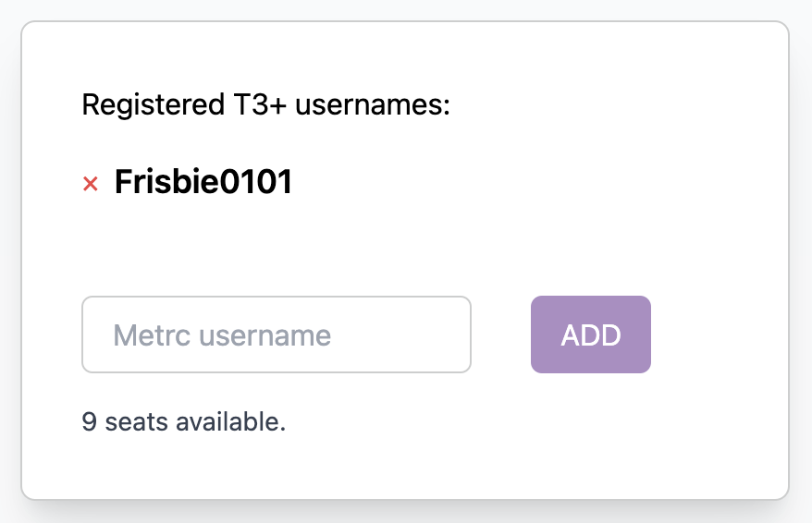Remove the Frisbie0101 username with the red ×
The height and width of the screenshot is (523, 812).
pos(91,184)
